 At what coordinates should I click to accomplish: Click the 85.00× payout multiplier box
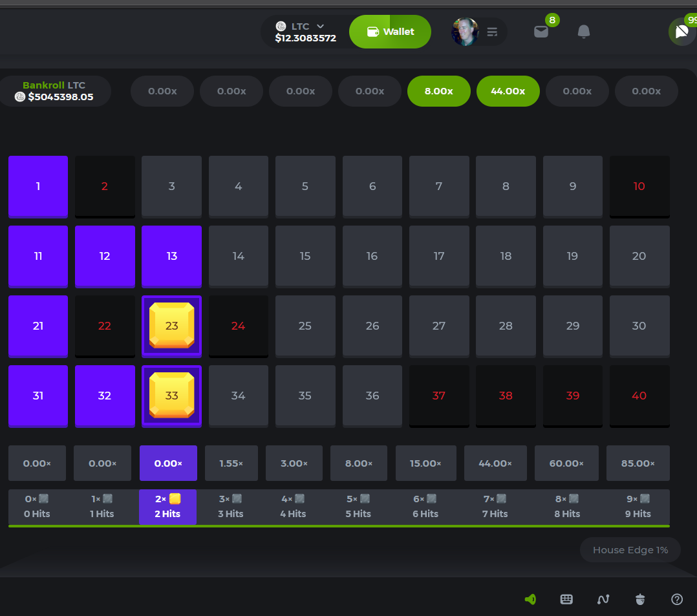point(638,463)
